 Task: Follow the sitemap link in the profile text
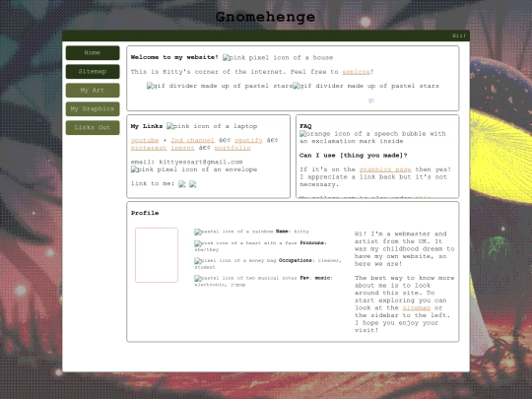pyautogui.click(x=417, y=307)
